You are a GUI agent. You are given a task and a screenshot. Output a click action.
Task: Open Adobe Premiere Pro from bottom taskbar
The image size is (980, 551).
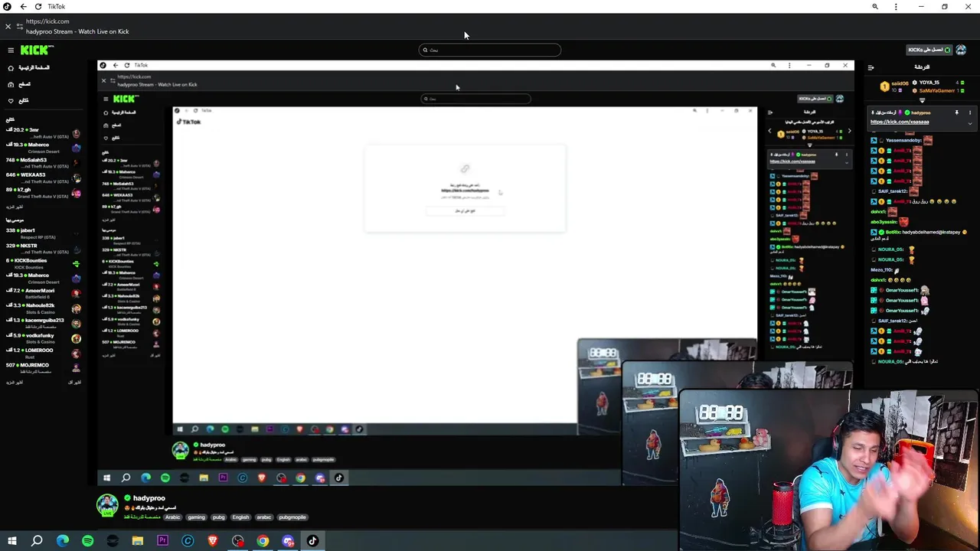(162, 541)
